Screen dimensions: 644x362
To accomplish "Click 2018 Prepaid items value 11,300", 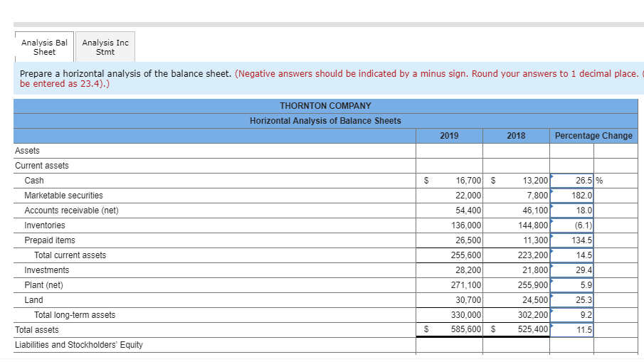I will pyautogui.click(x=535, y=240).
